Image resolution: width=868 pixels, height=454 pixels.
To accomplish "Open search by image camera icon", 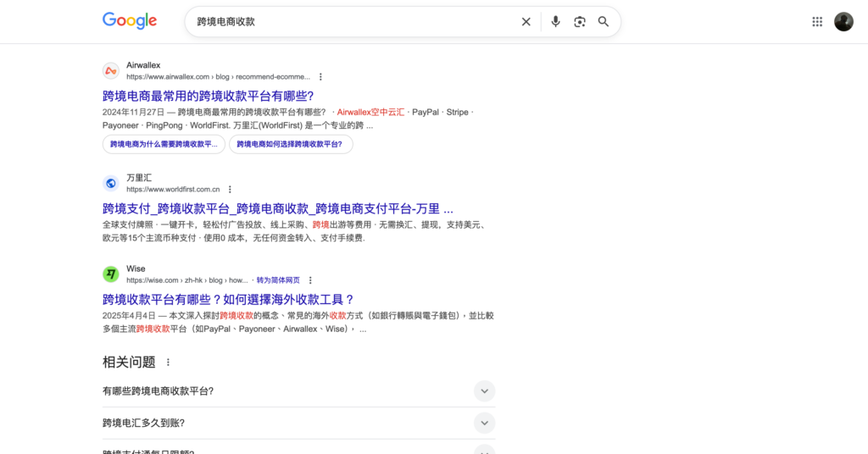I will (580, 21).
